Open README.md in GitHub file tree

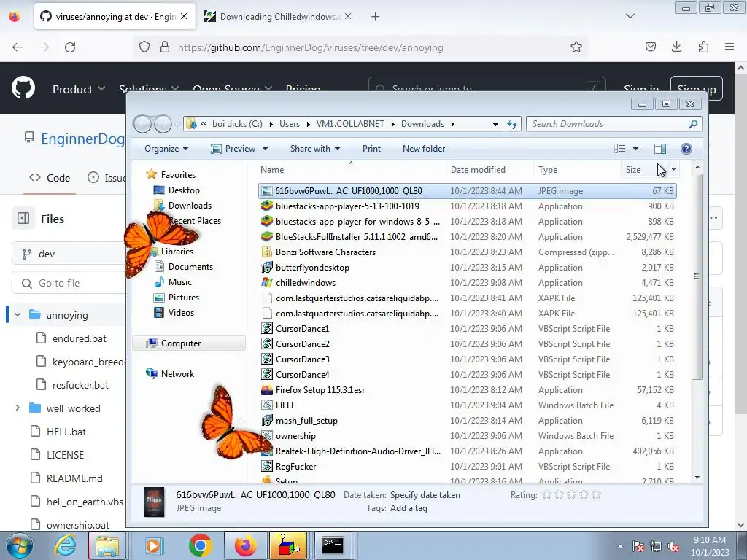tap(74, 478)
